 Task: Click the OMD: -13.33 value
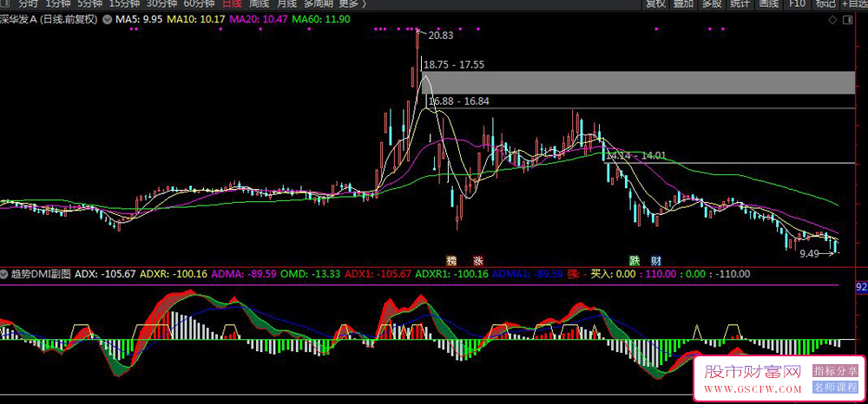pos(310,274)
